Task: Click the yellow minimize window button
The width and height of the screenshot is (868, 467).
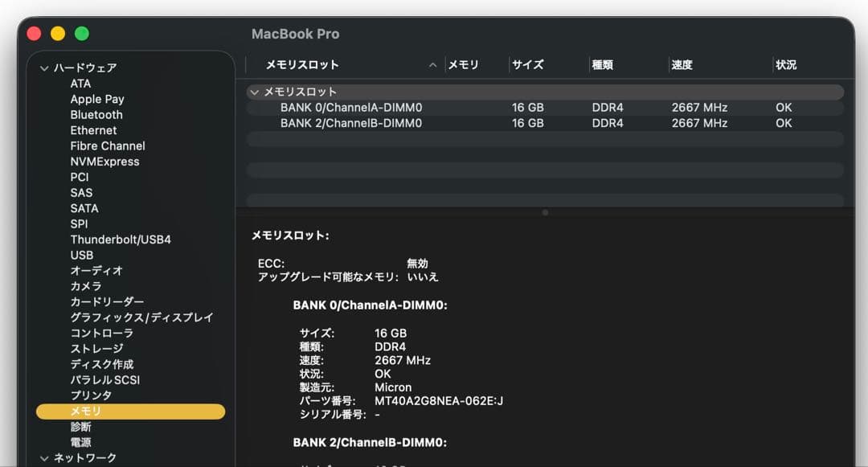Action: click(x=57, y=34)
